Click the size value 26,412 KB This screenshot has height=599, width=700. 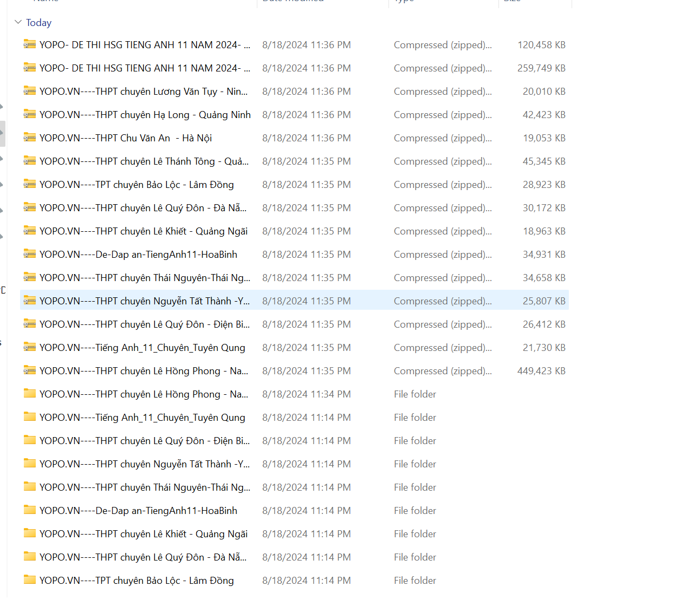(x=544, y=324)
